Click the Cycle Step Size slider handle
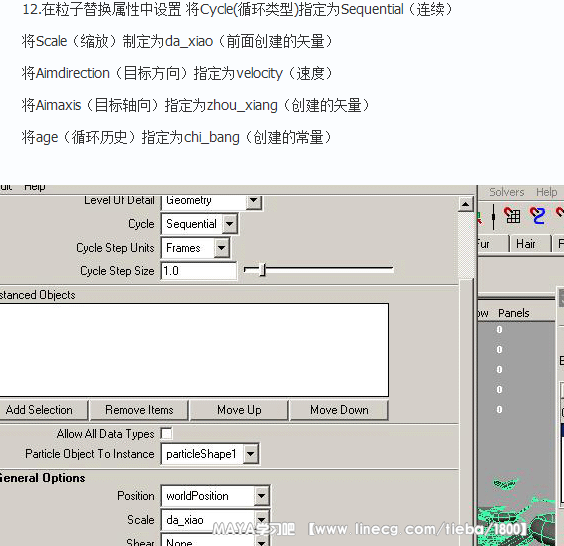 pyautogui.click(x=263, y=269)
